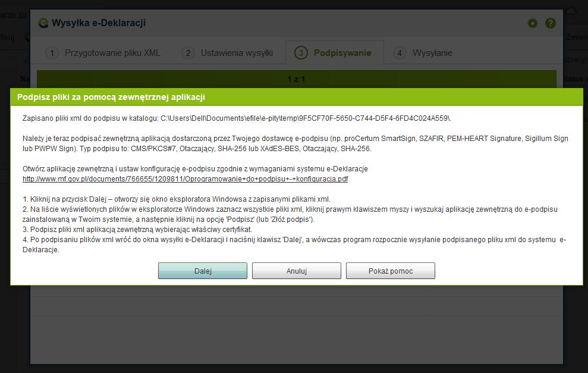Switch to the Ustawienia wysyłki tab

click(237, 53)
